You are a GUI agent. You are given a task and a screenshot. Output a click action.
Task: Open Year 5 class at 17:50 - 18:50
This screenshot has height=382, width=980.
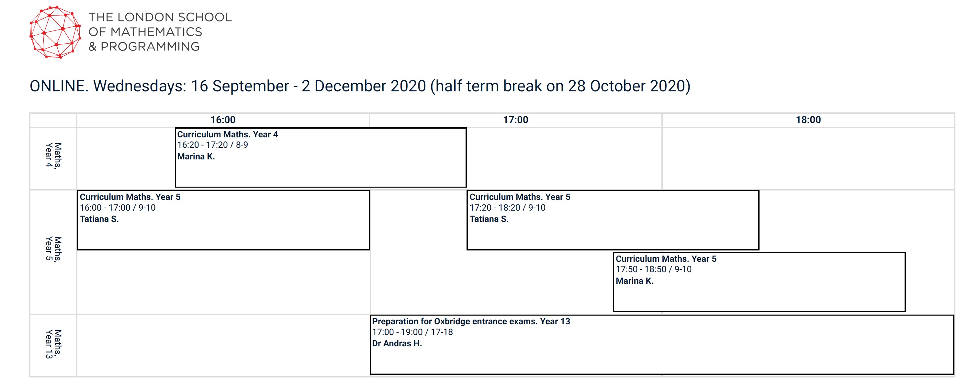tap(759, 282)
